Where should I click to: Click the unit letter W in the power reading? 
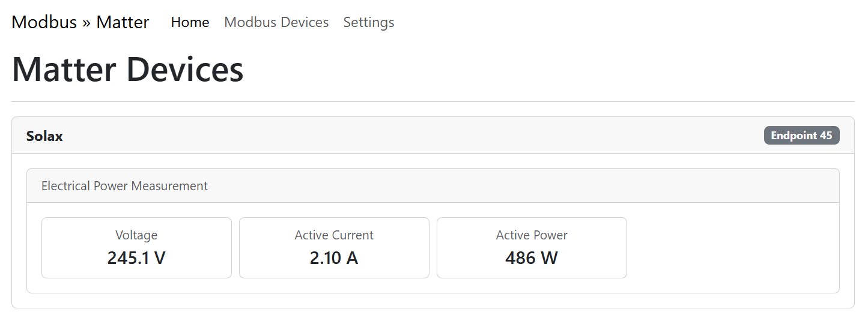(x=549, y=258)
